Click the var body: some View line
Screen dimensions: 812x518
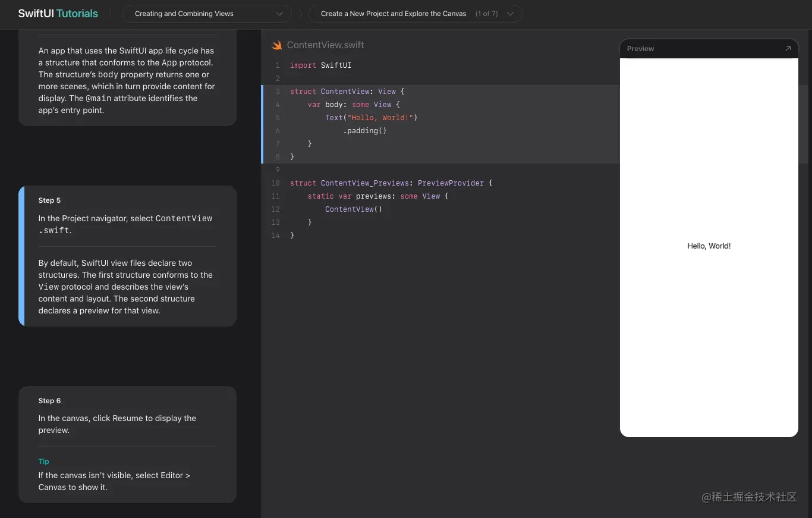coord(354,105)
